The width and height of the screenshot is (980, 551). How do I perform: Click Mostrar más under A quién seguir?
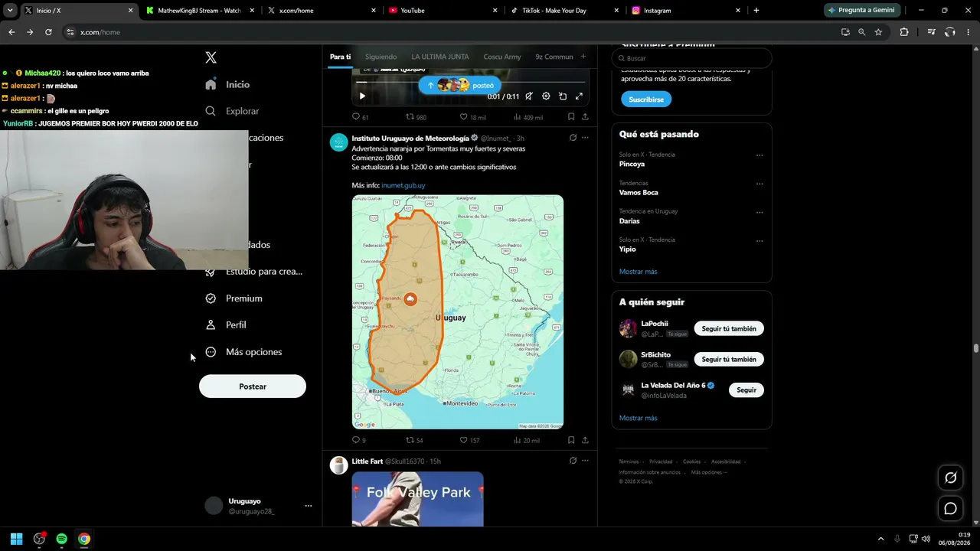[x=639, y=418]
